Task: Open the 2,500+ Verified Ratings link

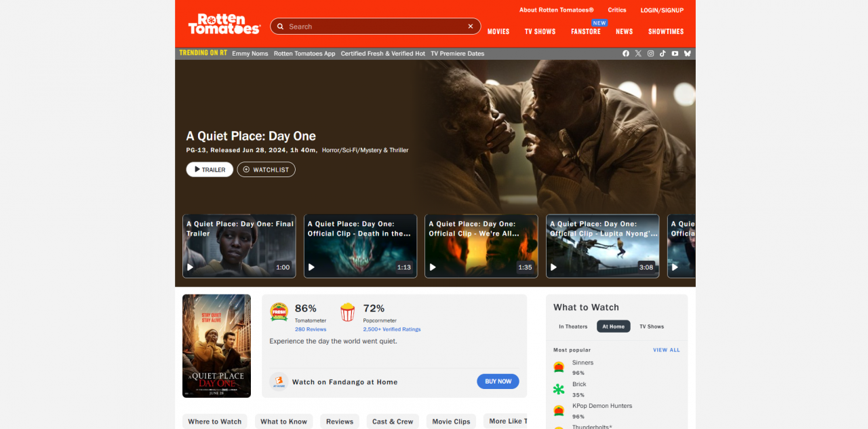Action: point(392,329)
